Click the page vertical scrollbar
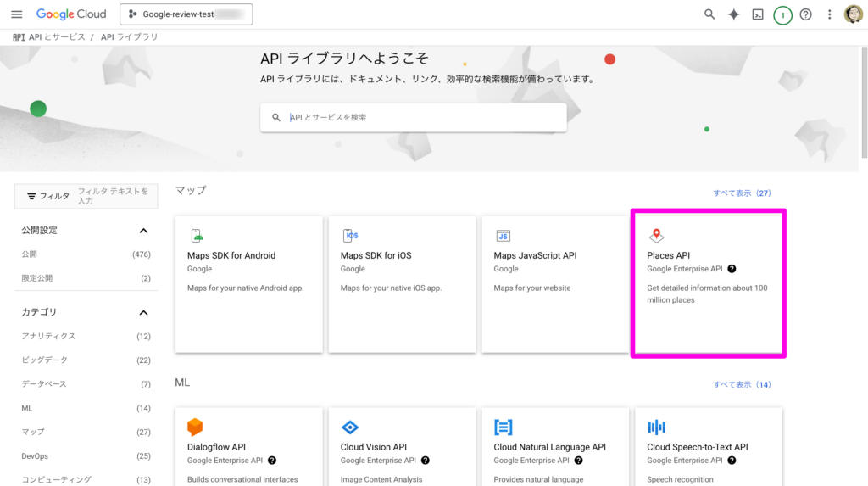868x486 pixels. pyautogui.click(x=864, y=103)
